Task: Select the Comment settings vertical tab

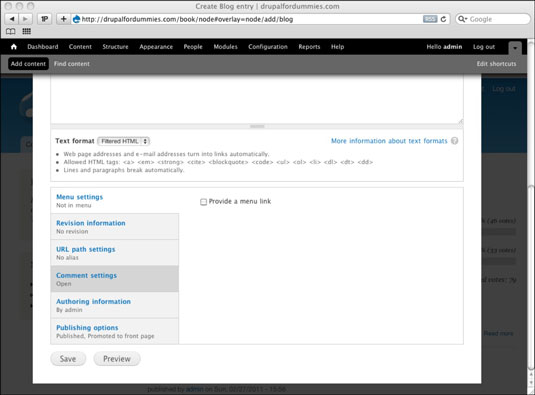Action: coord(114,279)
